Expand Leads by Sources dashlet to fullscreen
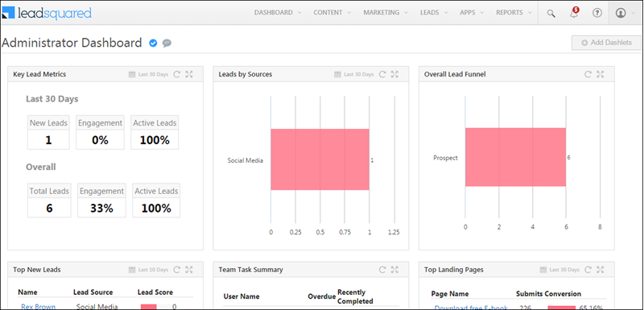This screenshot has width=644, height=310. [x=394, y=74]
